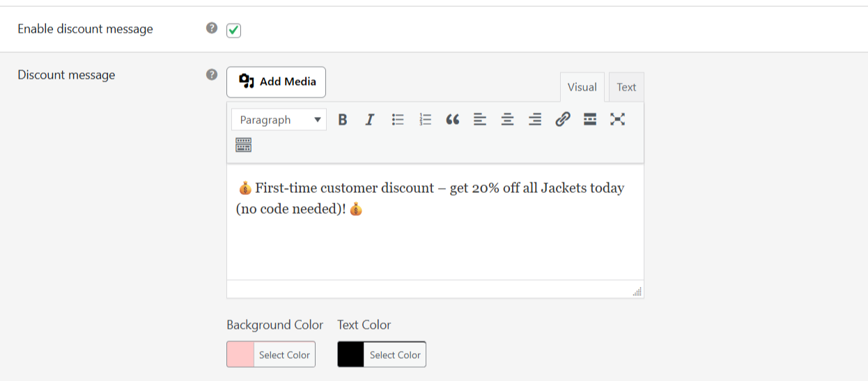Insert Read More tag

point(590,120)
